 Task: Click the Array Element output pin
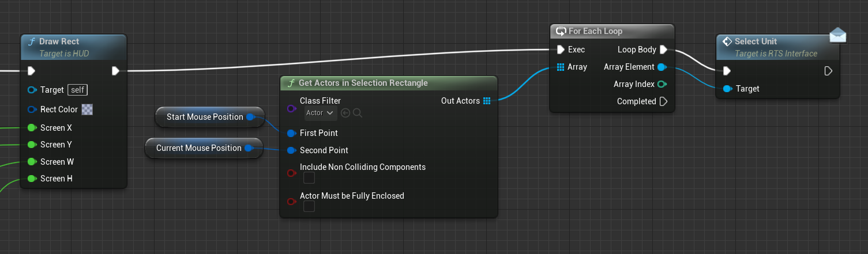tap(662, 67)
